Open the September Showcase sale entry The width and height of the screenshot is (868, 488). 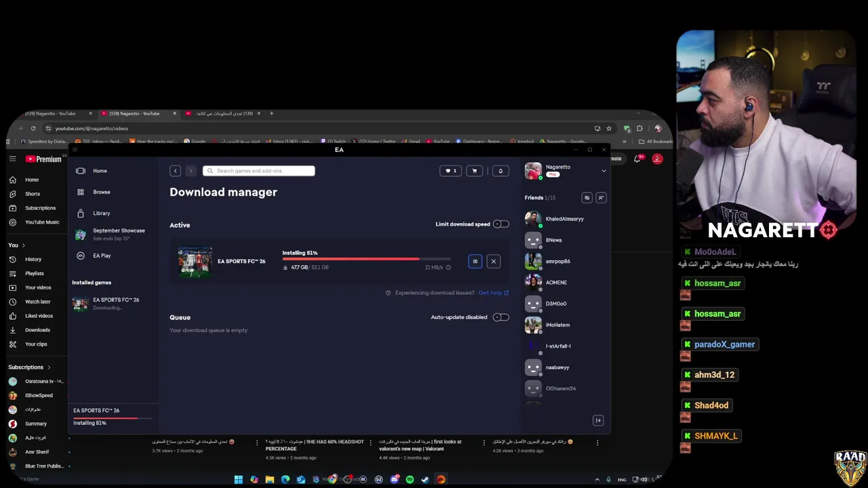(x=111, y=234)
